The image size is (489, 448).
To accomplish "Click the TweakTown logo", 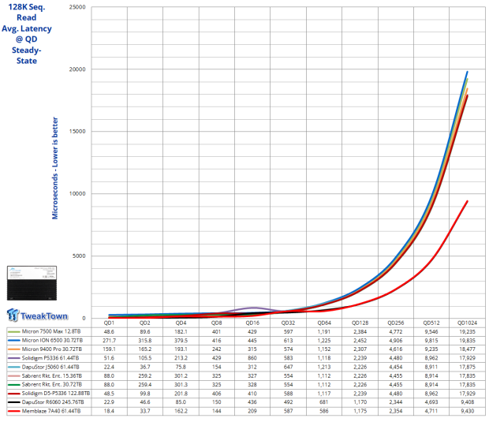I will pos(37,315).
